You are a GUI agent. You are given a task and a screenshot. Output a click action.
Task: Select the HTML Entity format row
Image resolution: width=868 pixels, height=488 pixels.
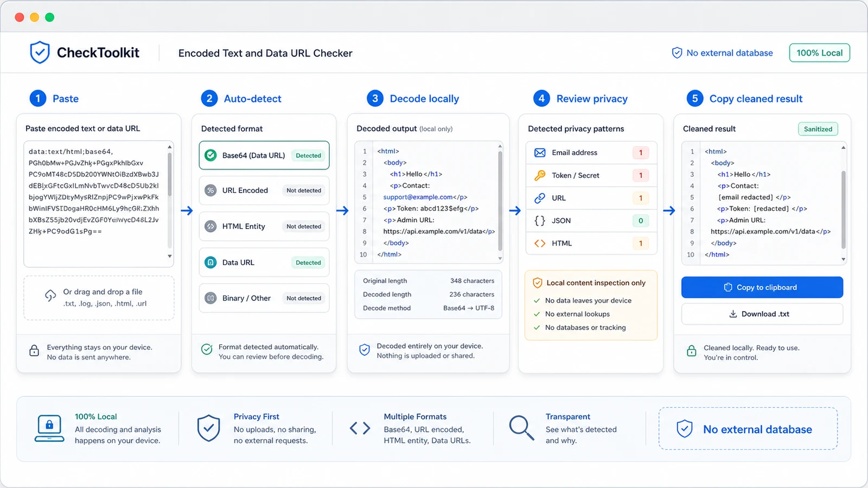point(264,226)
